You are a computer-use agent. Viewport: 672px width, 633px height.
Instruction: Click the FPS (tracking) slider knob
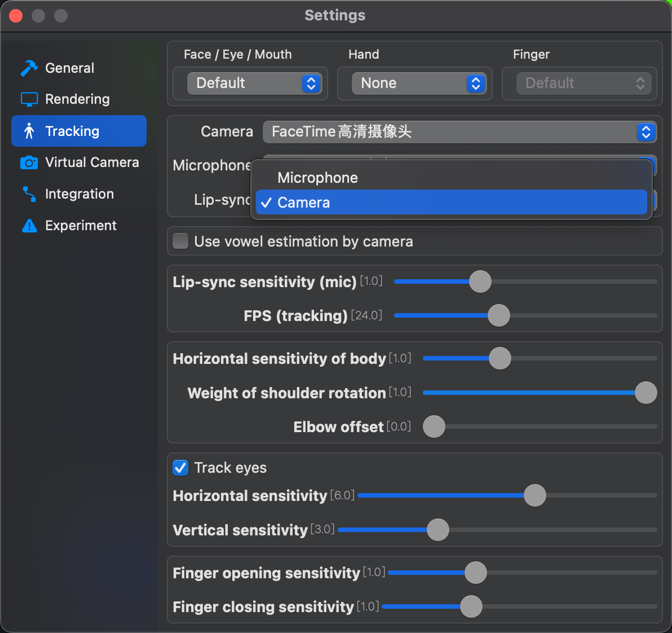tap(499, 315)
